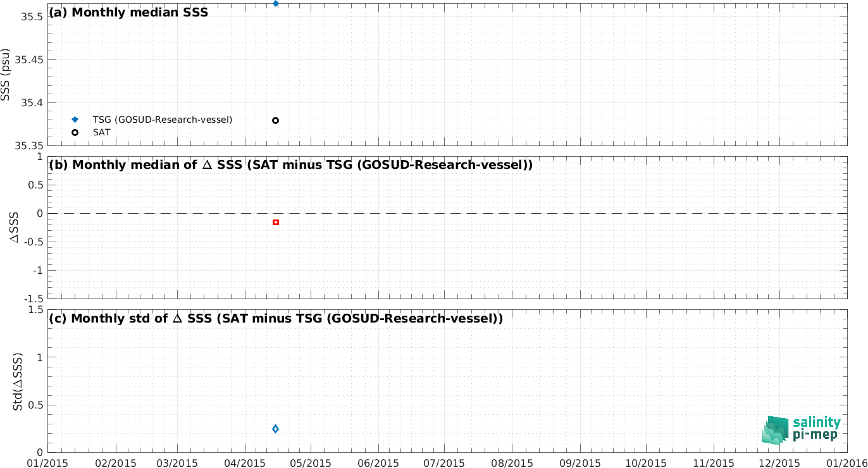Click the legend text 'SAT'
The image size is (868, 468).
pos(101,132)
